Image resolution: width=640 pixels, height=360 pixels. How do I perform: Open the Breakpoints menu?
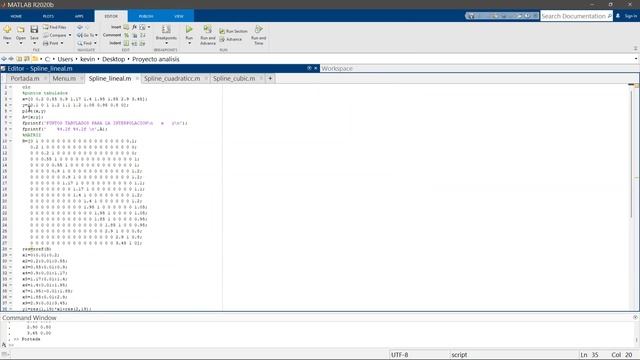(x=166, y=34)
